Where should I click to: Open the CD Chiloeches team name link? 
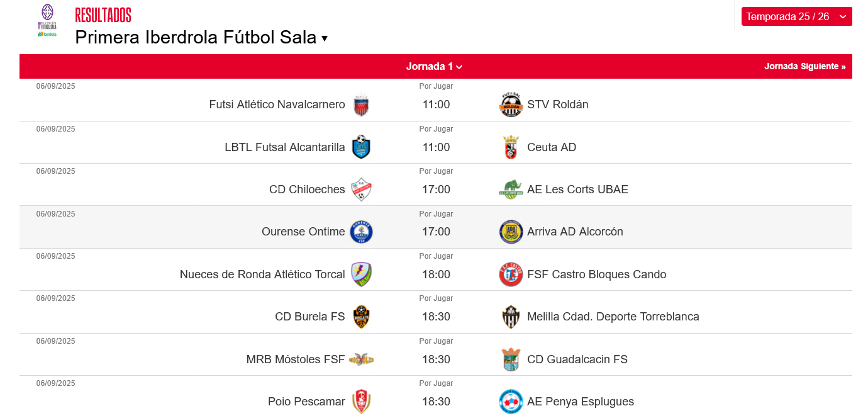(x=307, y=189)
